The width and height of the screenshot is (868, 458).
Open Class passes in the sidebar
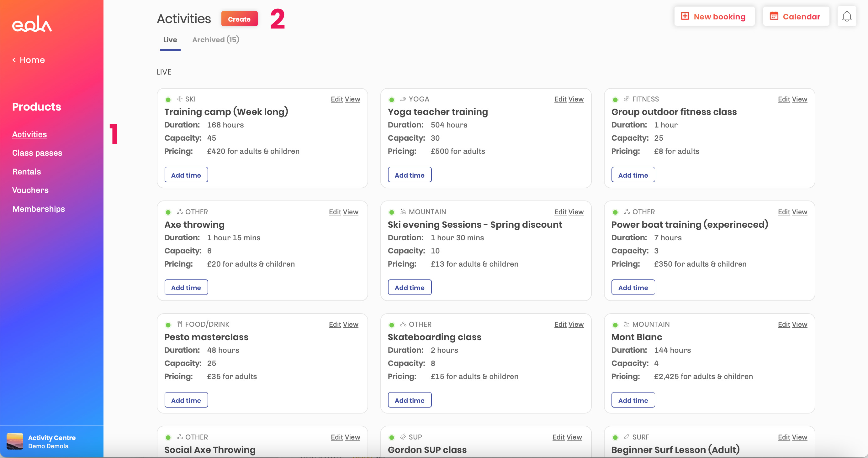point(37,153)
